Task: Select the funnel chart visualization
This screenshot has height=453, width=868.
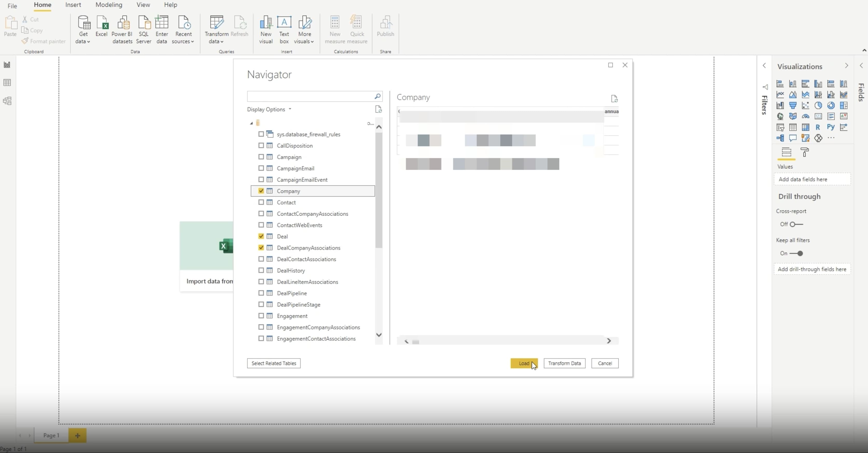Action: [793, 106]
